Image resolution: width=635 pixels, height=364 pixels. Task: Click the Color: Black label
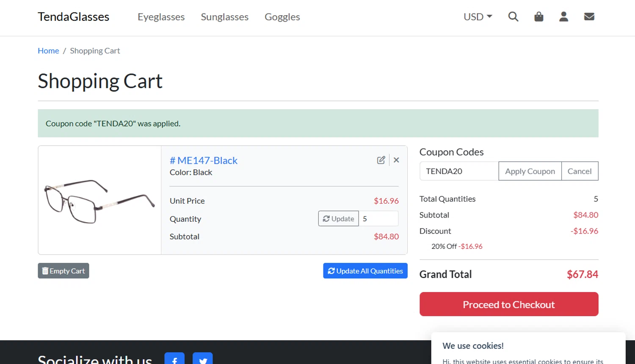tap(191, 172)
